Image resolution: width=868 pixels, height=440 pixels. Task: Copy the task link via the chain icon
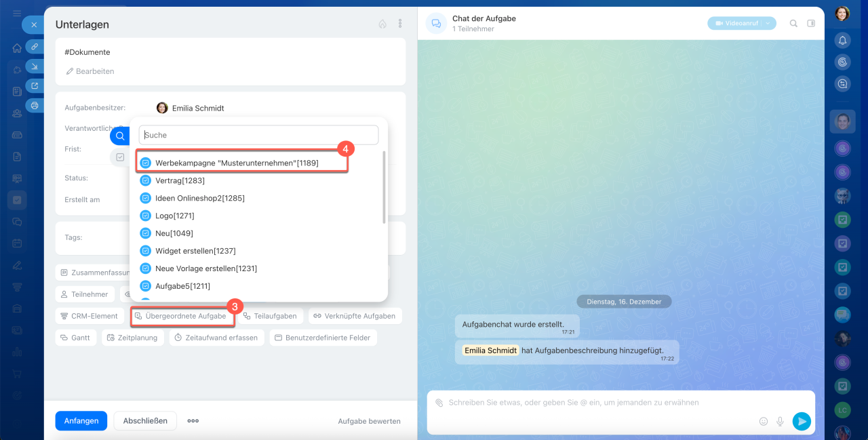pyautogui.click(x=35, y=46)
